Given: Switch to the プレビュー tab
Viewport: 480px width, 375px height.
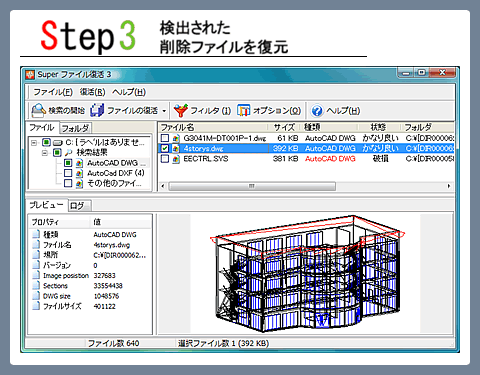Looking at the screenshot, I should (46, 205).
